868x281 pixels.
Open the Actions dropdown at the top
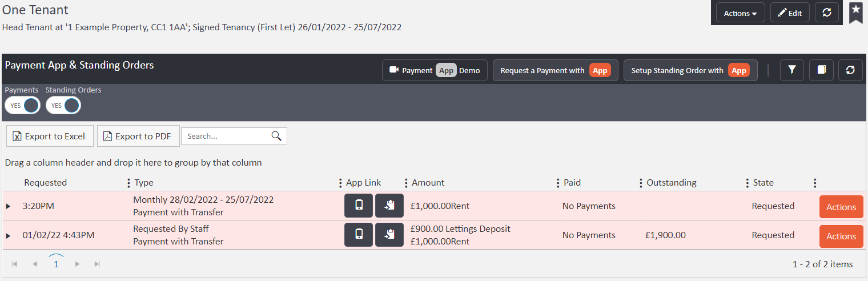coord(740,13)
